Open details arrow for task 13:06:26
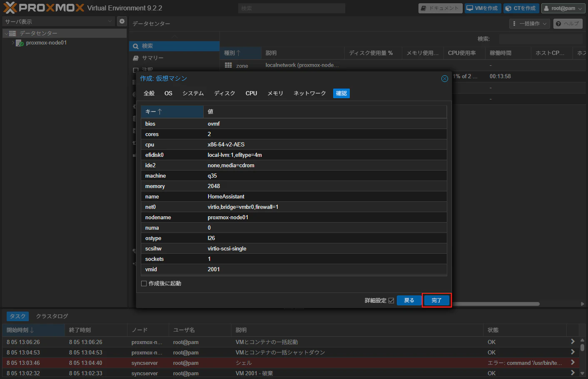588x379 pixels. point(573,342)
